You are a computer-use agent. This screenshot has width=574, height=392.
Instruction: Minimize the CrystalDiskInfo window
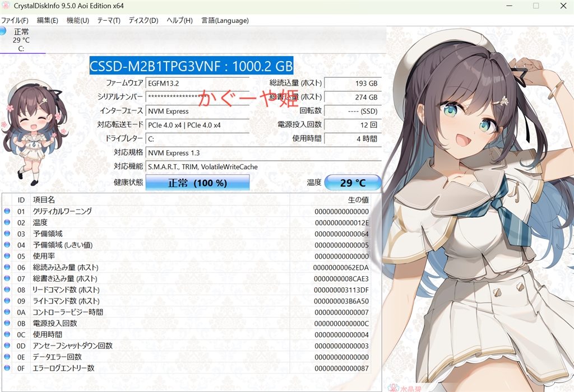tap(509, 6)
